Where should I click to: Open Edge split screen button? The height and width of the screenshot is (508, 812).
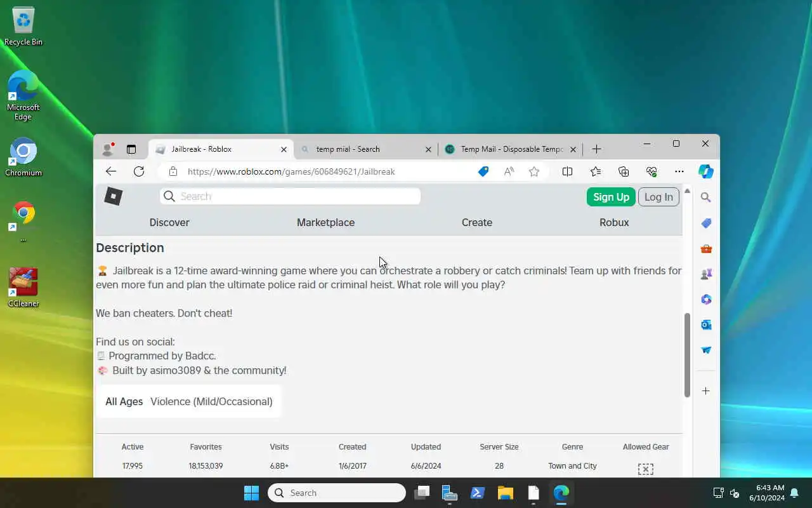pos(568,171)
